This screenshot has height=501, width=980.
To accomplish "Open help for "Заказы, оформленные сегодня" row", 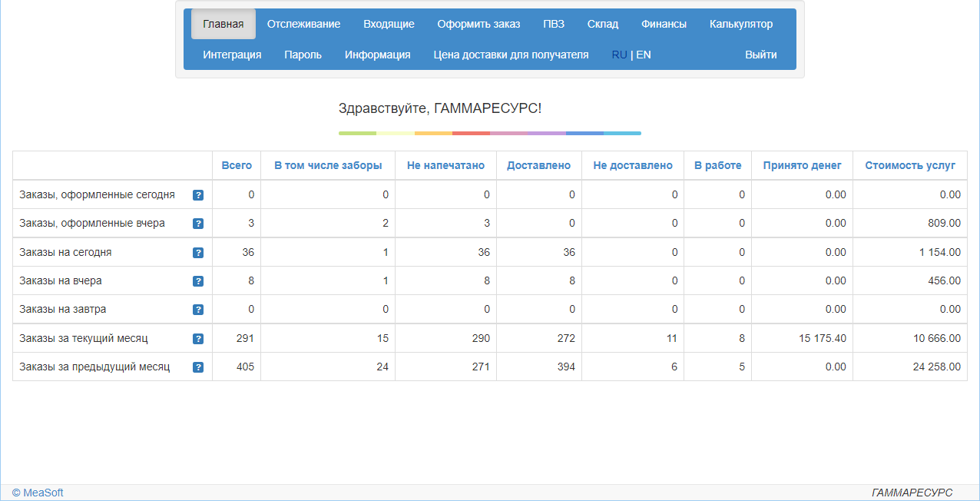I will pos(198,194).
